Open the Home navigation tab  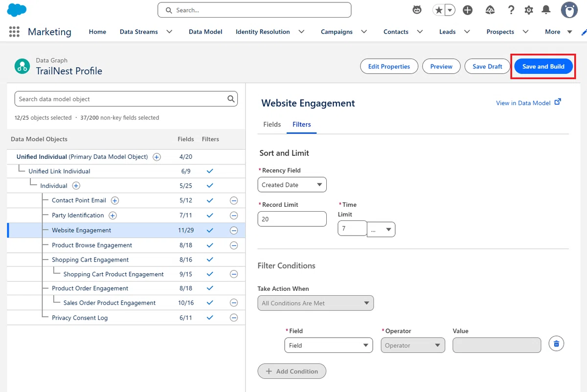(x=97, y=32)
